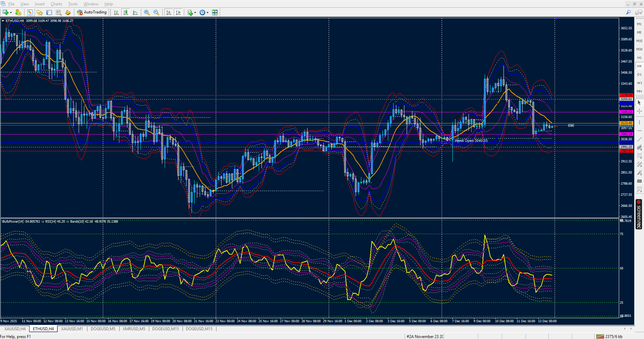The image size is (644, 339).
Task: Select candlestick chart mode
Action: click(x=126, y=12)
